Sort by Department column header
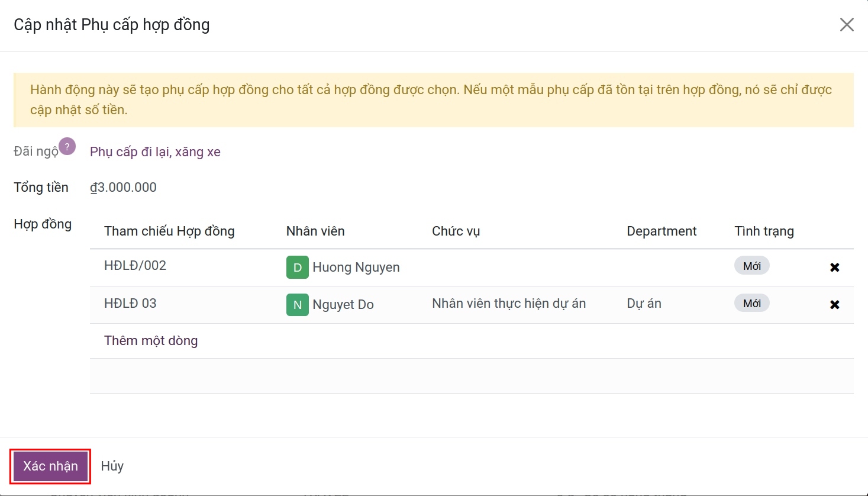The width and height of the screenshot is (868, 496). (662, 231)
